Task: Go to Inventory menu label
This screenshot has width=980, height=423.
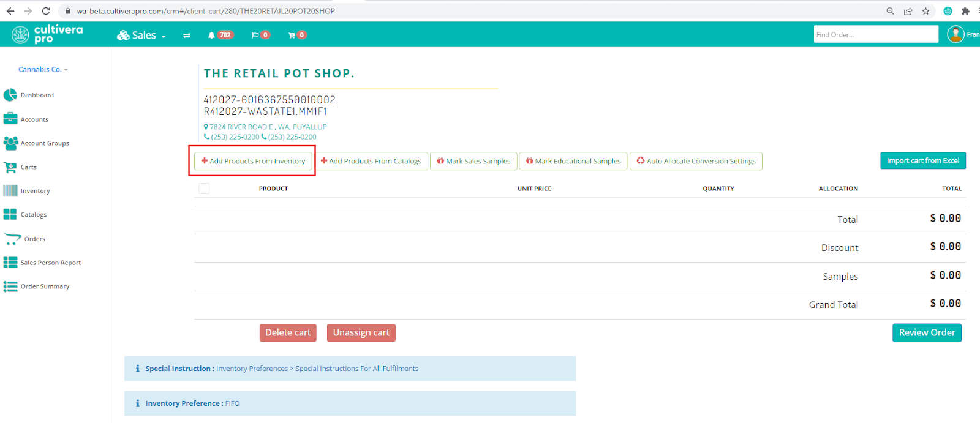Action: pyautogui.click(x=35, y=191)
